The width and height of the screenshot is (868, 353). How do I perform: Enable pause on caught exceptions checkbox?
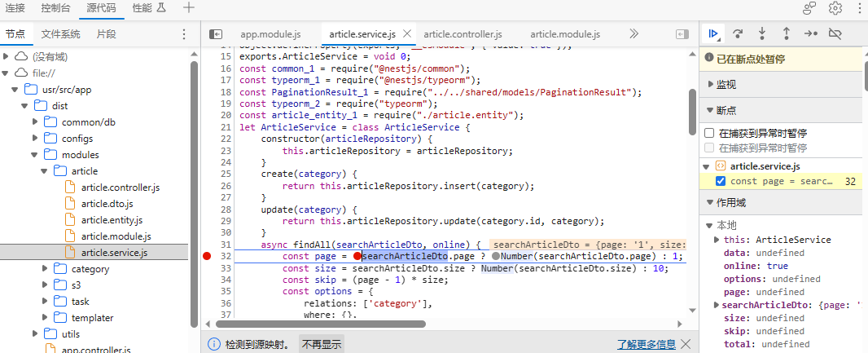(x=709, y=133)
